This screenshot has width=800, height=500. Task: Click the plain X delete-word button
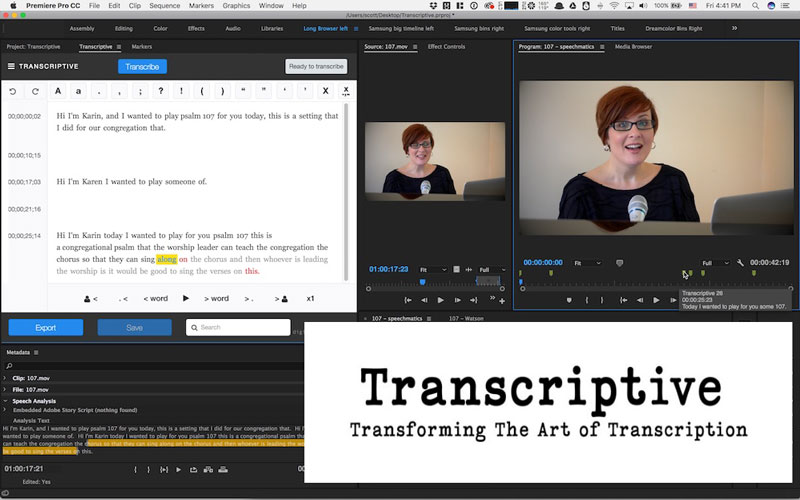325,91
